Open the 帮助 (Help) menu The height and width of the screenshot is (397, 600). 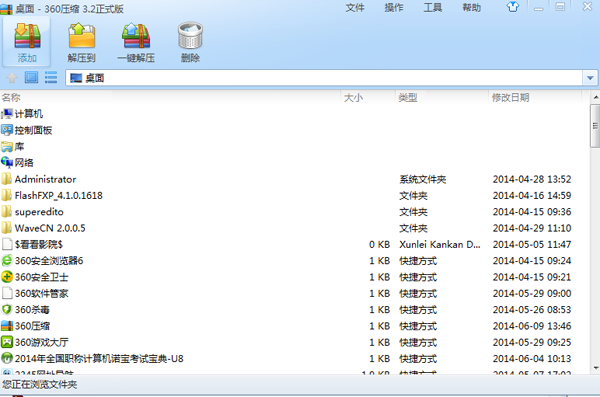(x=471, y=8)
